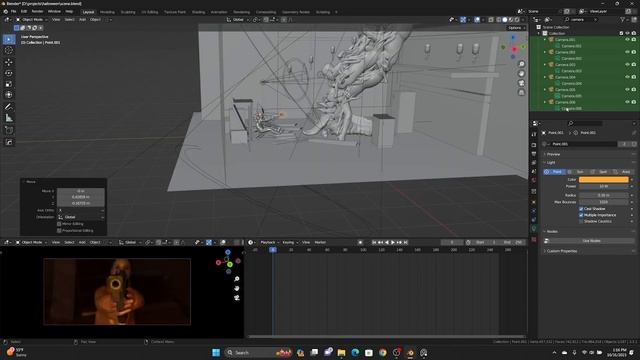
Task: Select the Measure ruler tool
Action: [x=9, y=118]
